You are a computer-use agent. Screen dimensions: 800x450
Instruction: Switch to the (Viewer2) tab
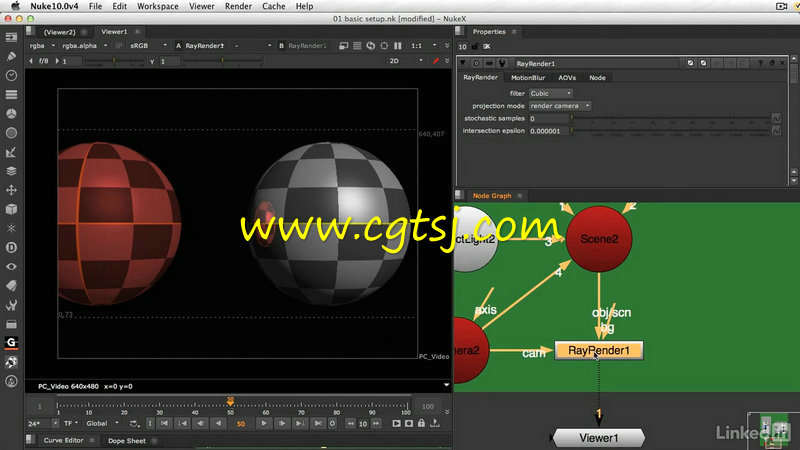59,32
